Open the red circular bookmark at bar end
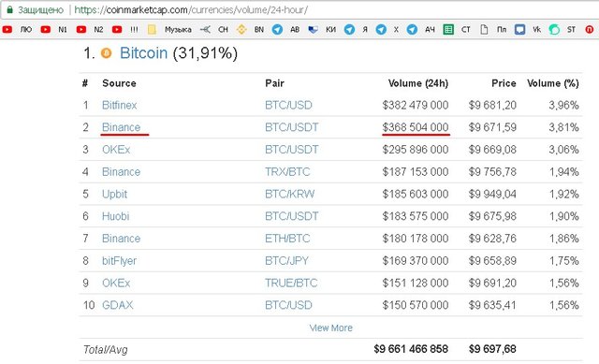Screen dimensions: 599x364 (590, 29)
